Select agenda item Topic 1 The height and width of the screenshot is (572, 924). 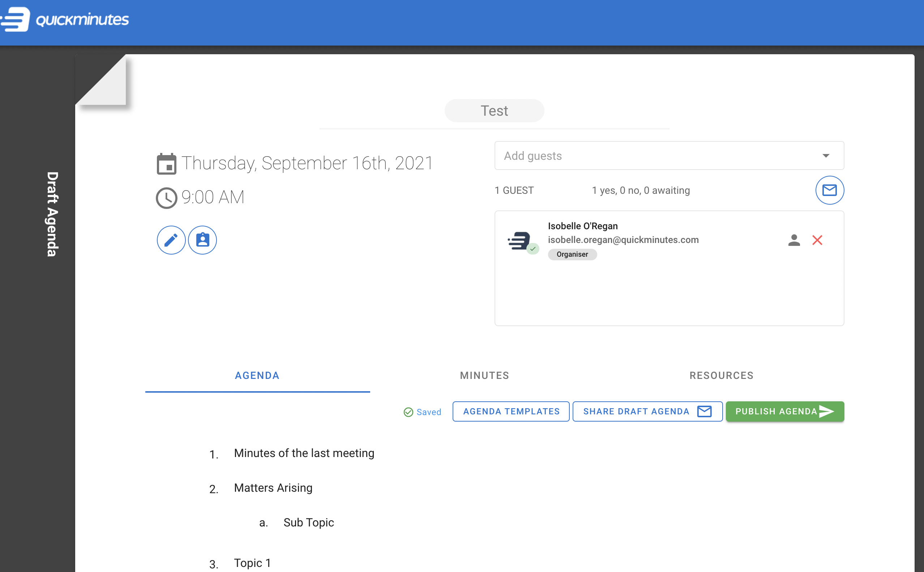252,563
